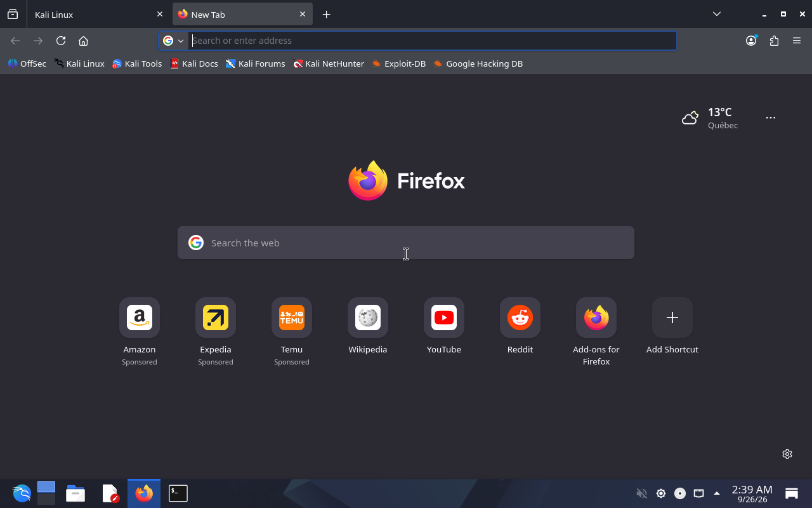Toggle the muted volume icon in tray
Viewport: 812px width, 508px height.
click(x=641, y=493)
